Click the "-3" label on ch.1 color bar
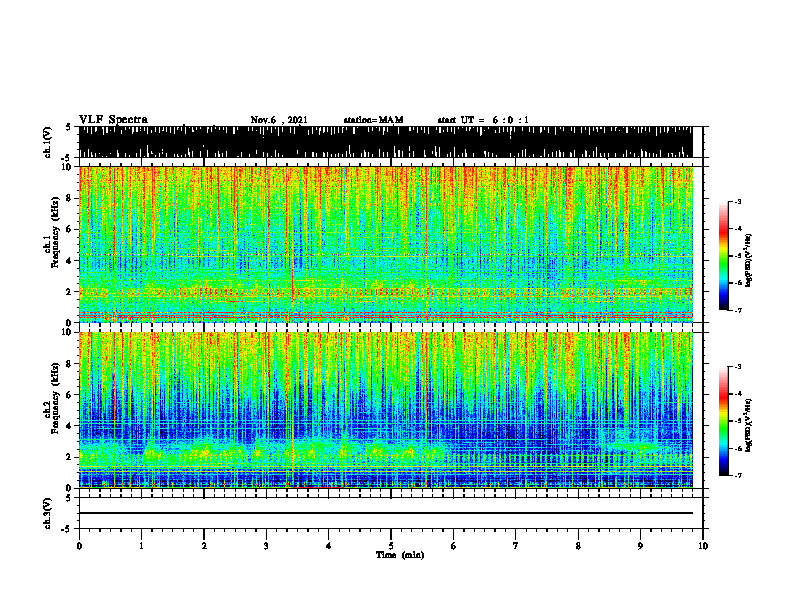The image size is (792, 612). coord(738,201)
